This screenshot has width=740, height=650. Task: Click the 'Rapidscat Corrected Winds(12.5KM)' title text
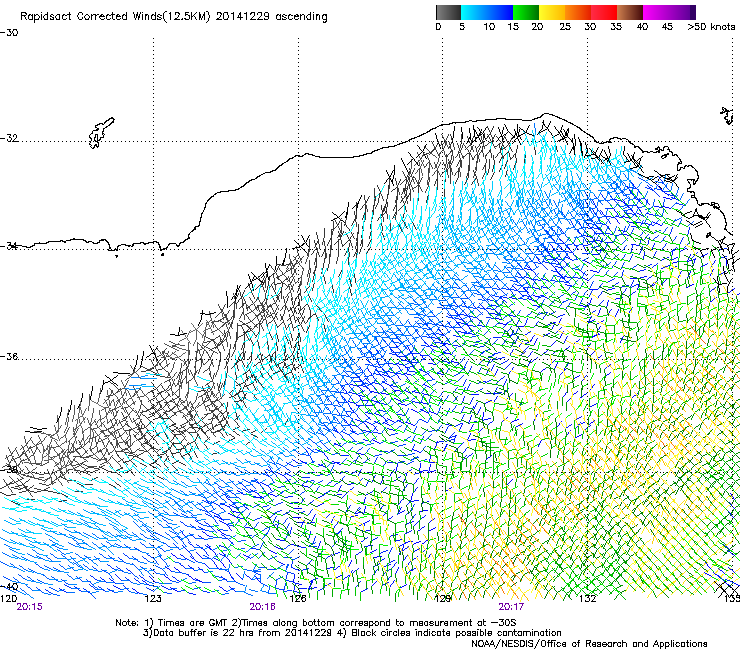(x=115, y=17)
